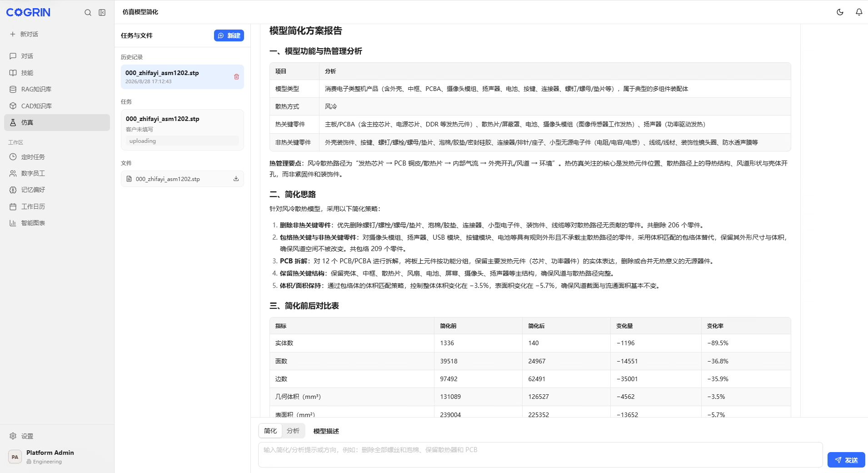The image size is (868, 473).
Task: Open notifications bell icon
Action: pos(859,12)
